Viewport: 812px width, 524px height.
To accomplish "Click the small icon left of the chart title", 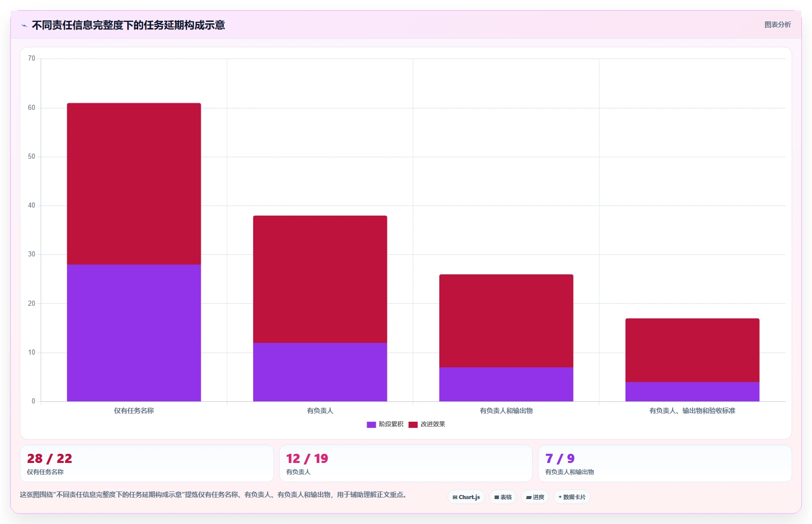I will click(24, 25).
